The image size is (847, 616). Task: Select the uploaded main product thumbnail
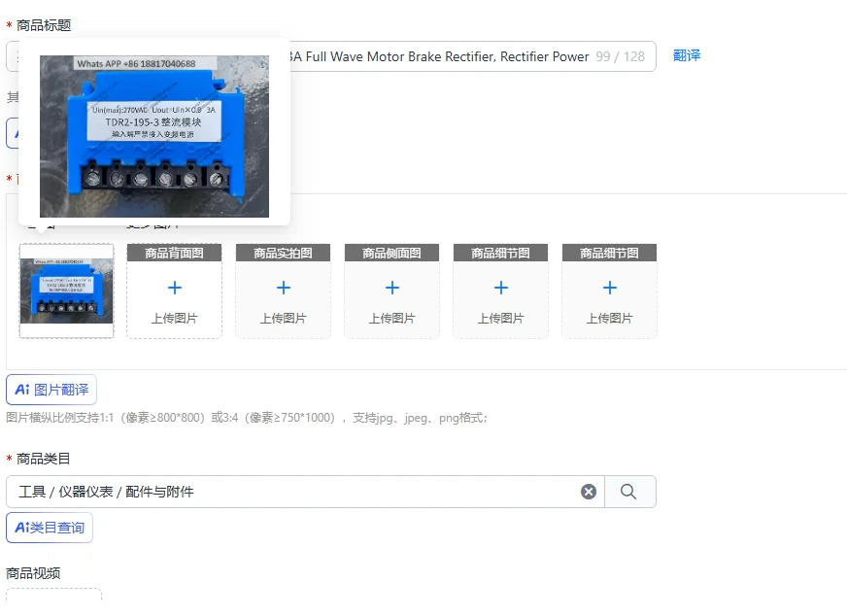tap(66, 291)
